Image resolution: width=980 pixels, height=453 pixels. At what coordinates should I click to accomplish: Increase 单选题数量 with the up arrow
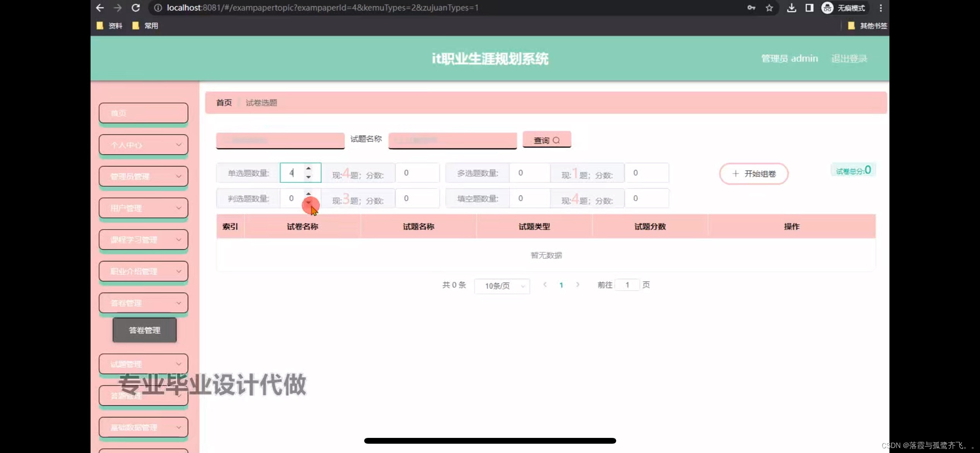click(x=308, y=168)
